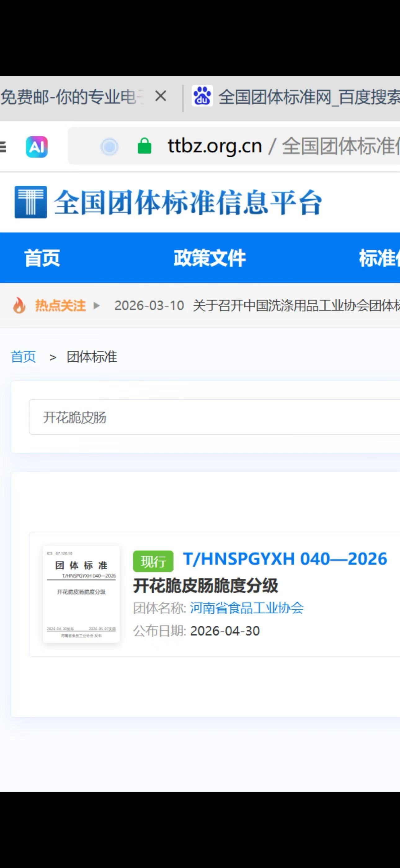Viewport: 400px width, 868px height.
Task: Click the 首页 breadcrumb link
Action: [x=23, y=356]
